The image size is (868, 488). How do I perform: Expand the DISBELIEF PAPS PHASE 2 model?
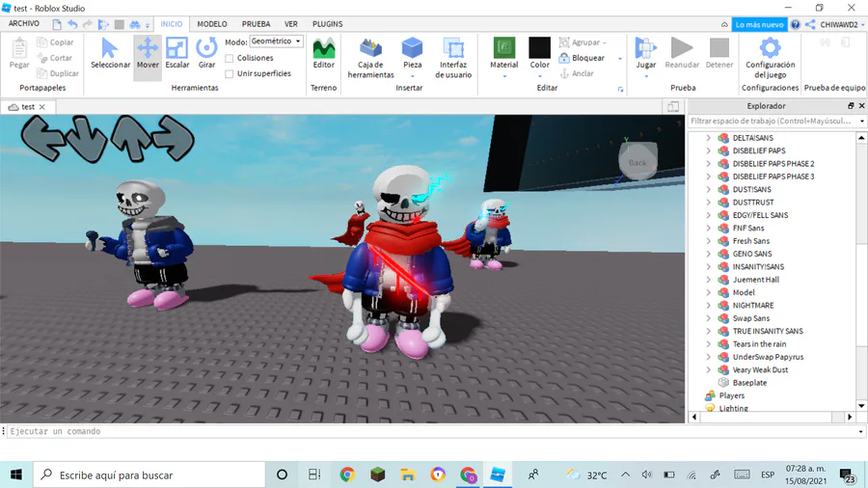click(708, 164)
